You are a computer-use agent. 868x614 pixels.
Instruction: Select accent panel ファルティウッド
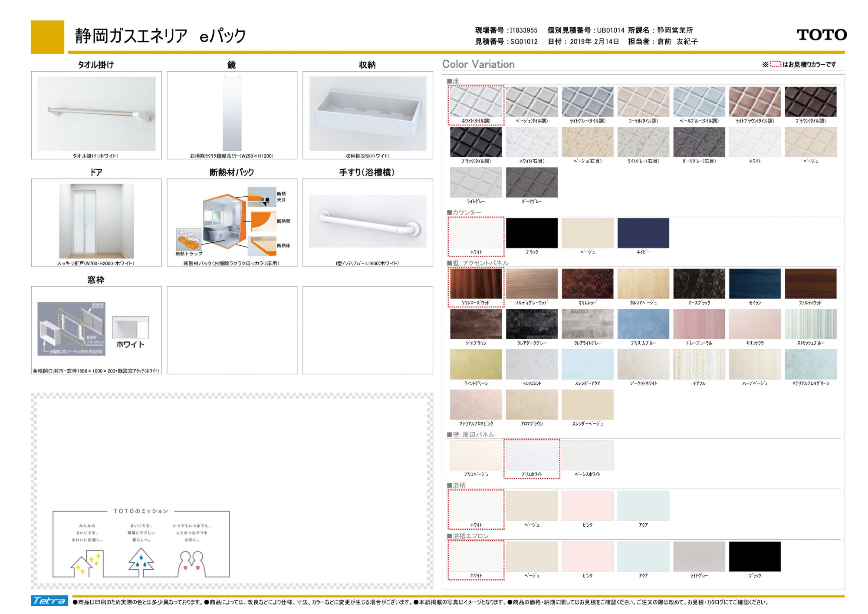point(811,284)
